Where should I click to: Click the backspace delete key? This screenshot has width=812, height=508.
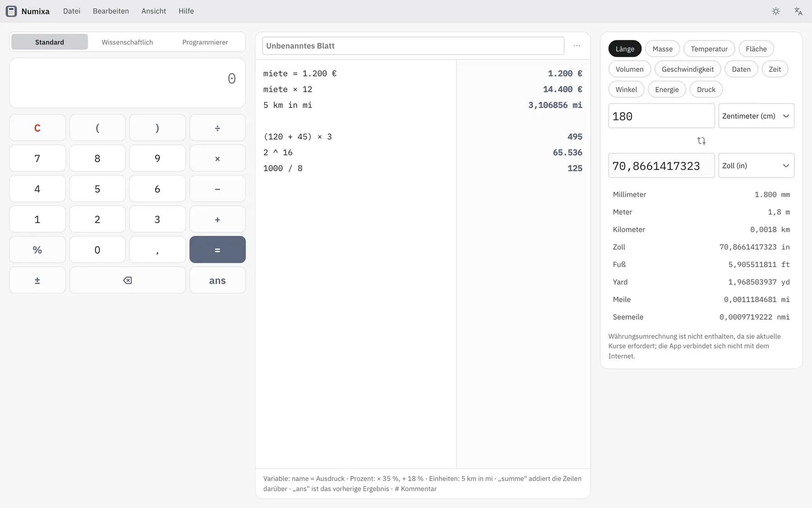tap(128, 280)
